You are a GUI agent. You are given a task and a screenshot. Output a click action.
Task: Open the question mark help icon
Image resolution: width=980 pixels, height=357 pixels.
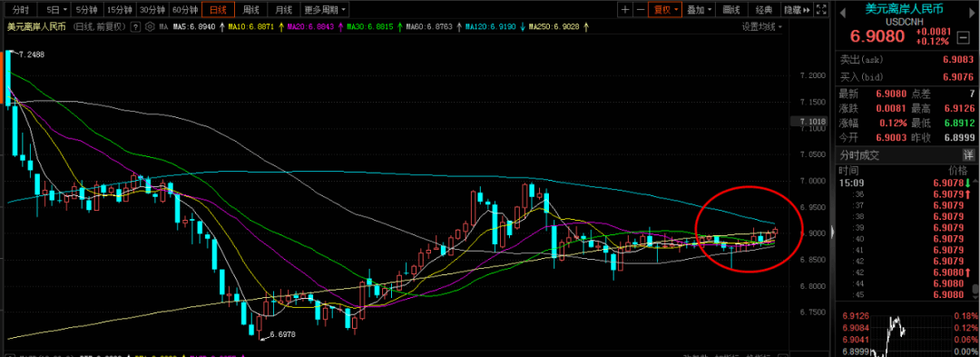click(135, 27)
